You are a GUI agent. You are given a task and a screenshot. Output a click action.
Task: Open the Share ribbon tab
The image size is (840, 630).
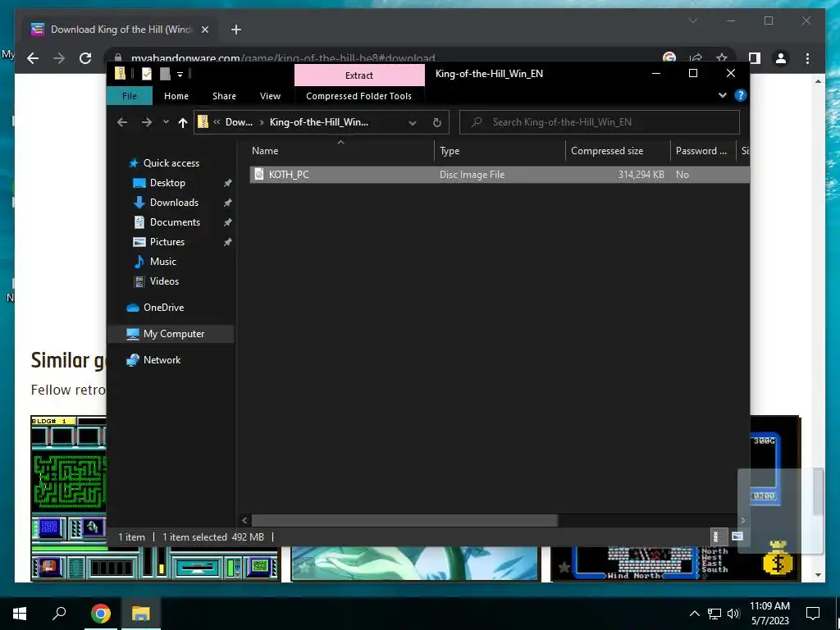(x=224, y=96)
